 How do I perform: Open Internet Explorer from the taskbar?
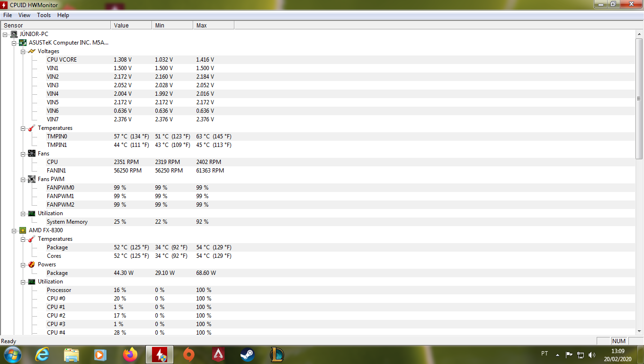(42, 355)
